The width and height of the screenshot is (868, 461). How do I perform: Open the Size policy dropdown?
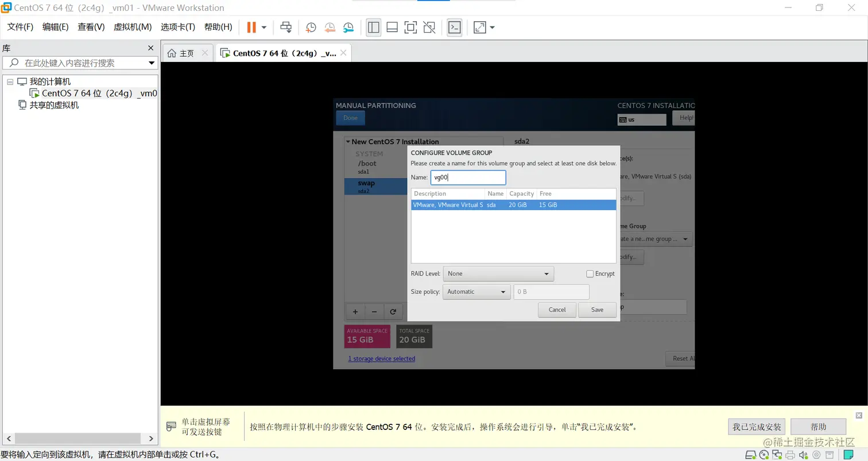coord(476,292)
